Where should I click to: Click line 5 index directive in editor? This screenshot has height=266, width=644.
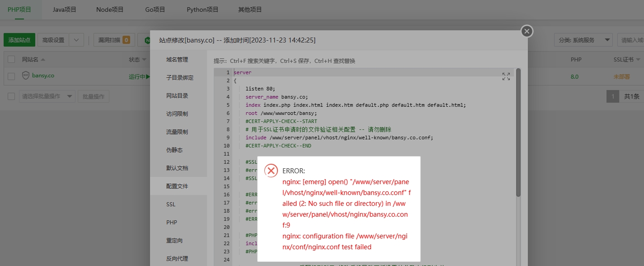356,105
